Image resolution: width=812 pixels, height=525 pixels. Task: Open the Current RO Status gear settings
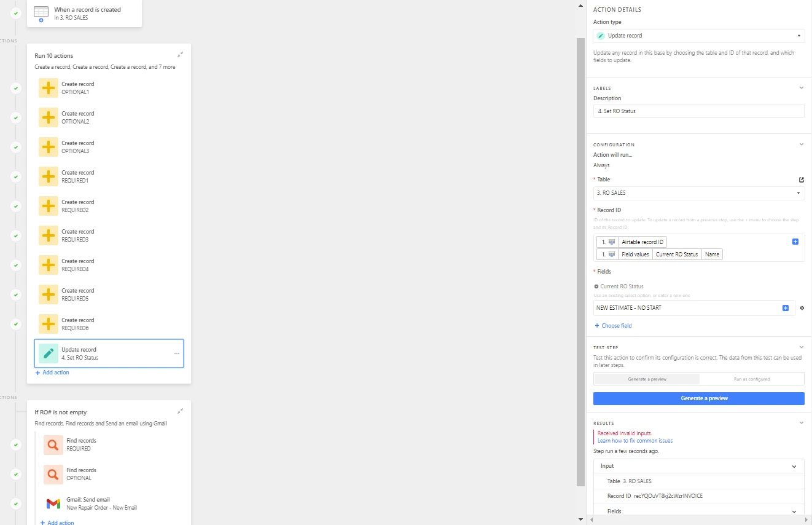[802, 308]
